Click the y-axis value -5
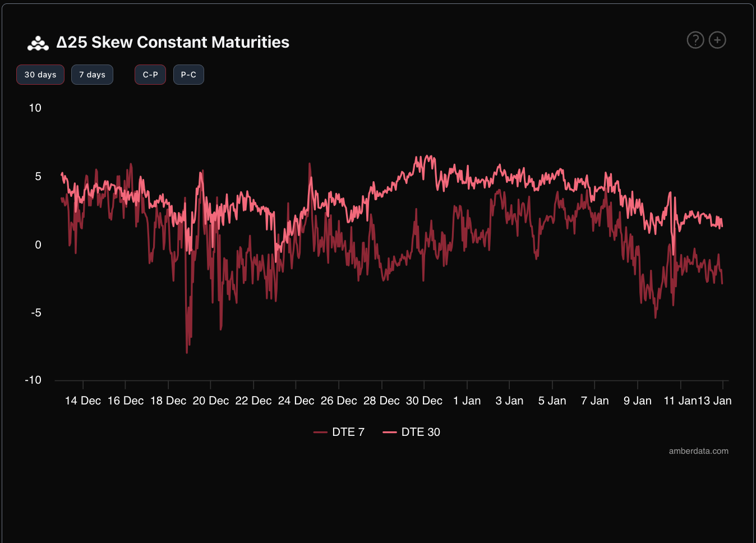 click(36, 312)
